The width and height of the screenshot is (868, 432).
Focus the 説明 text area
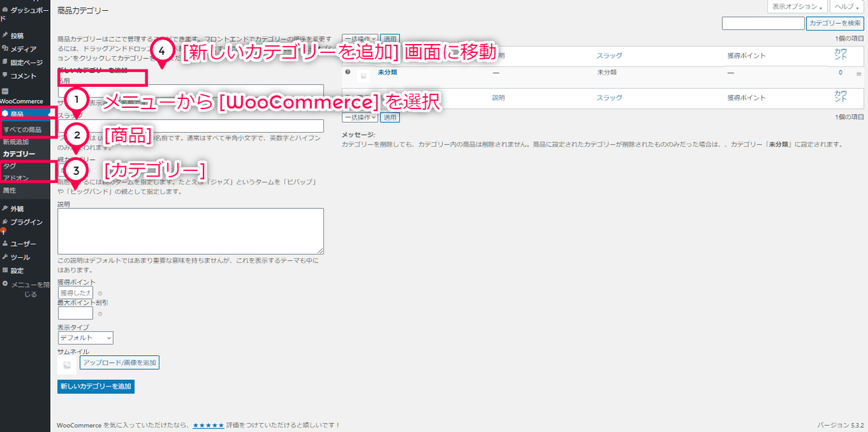click(x=191, y=231)
